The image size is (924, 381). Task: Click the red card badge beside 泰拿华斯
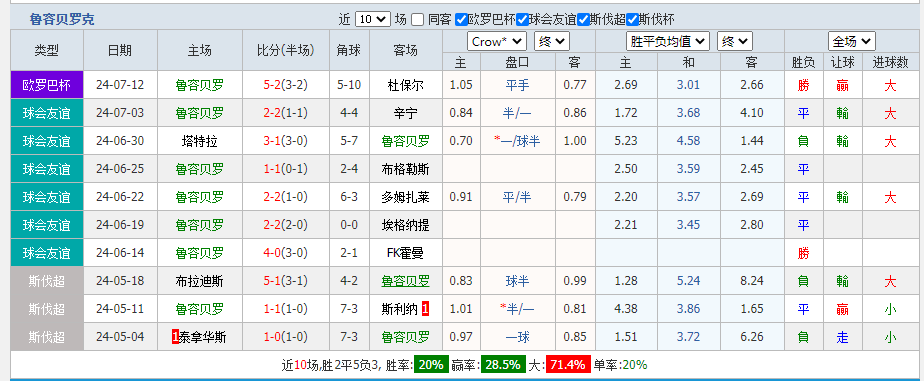pos(175,337)
